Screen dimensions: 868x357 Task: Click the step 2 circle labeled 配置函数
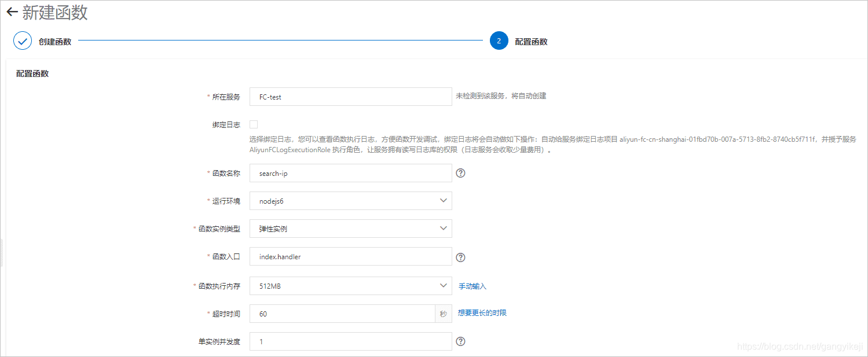coord(499,41)
